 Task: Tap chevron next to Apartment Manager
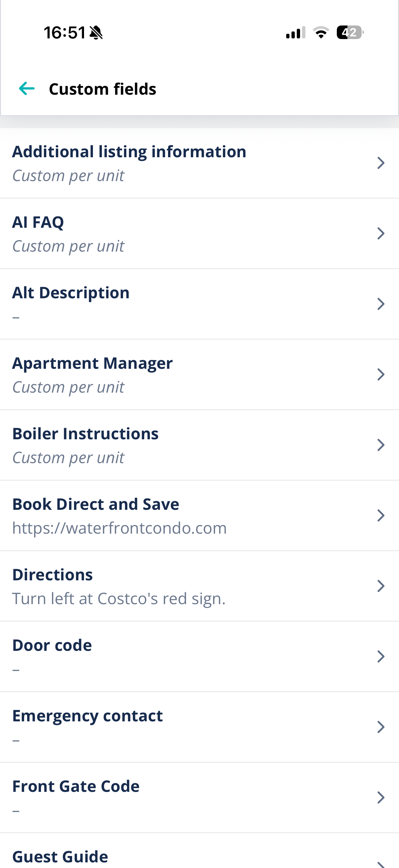click(x=381, y=374)
